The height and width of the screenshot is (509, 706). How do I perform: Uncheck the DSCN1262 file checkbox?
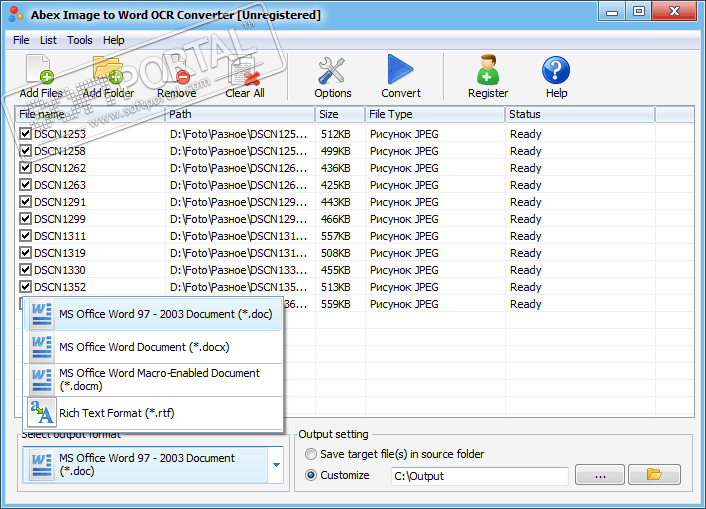[25, 168]
